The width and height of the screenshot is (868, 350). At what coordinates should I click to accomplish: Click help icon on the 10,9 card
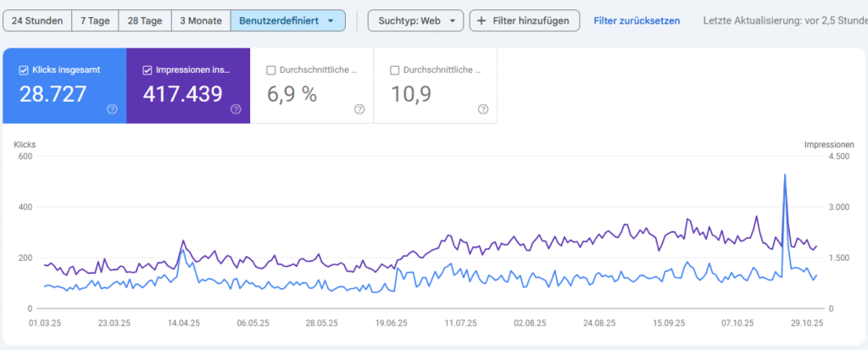(483, 109)
